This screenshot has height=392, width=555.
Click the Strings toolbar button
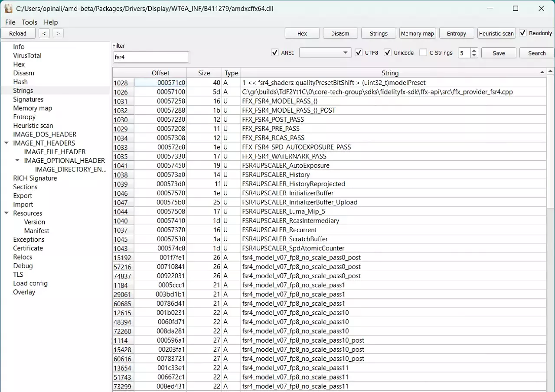tap(379, 33)
